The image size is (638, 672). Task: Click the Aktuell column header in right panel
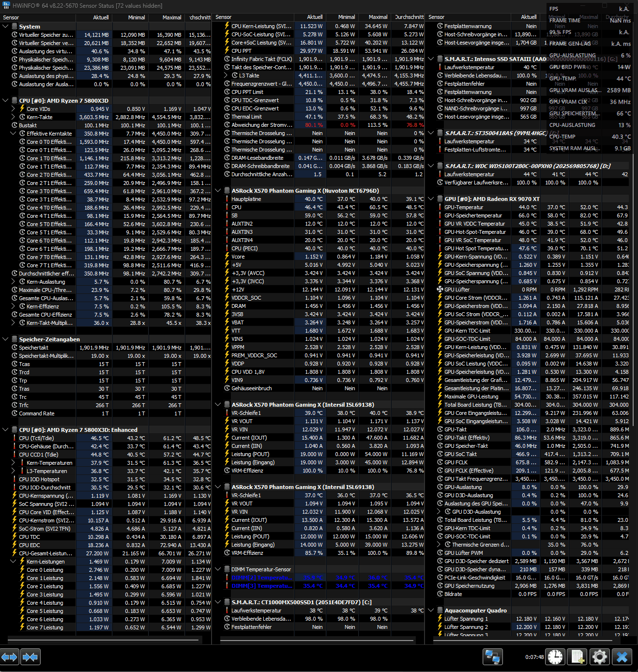(526, 17)
